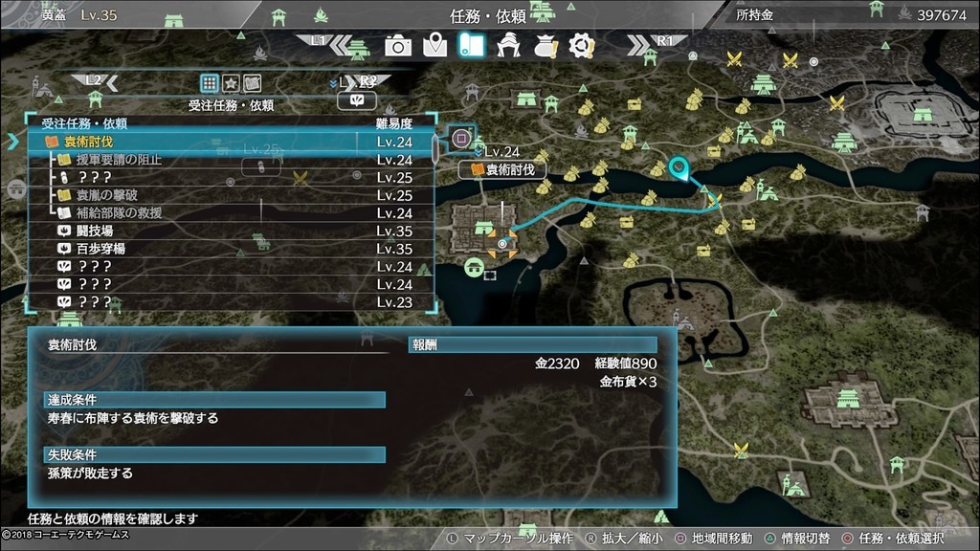
Task: Click the 袁術討伐 label on the map
Action: point(501,169)
